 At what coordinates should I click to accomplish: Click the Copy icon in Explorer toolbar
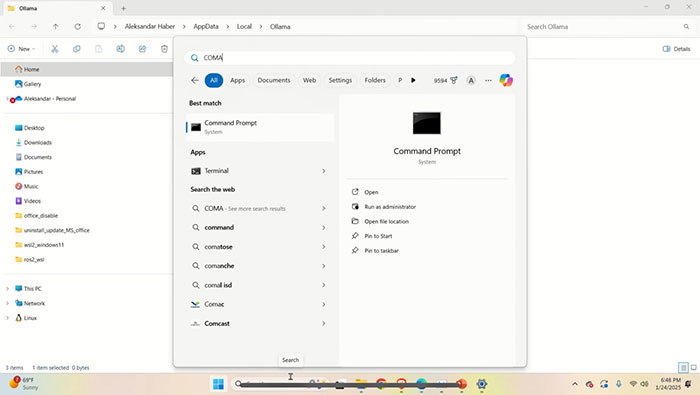tap(77, 49)
